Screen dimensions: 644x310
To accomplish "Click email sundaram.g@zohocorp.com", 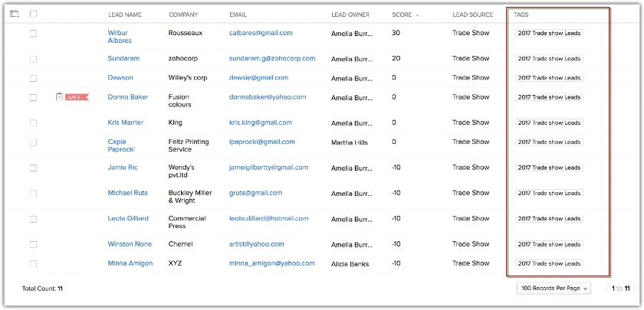I will coord(272,58).
